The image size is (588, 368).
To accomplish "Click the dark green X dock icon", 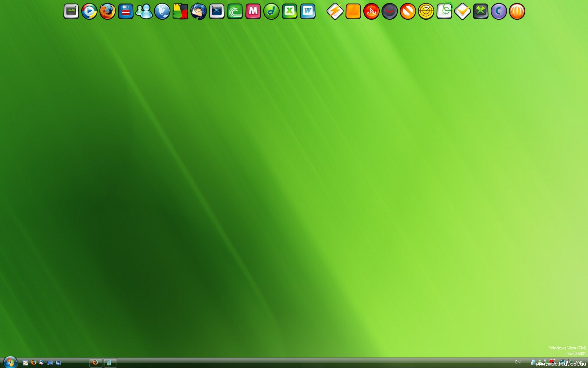I will (x=481, y=11).
